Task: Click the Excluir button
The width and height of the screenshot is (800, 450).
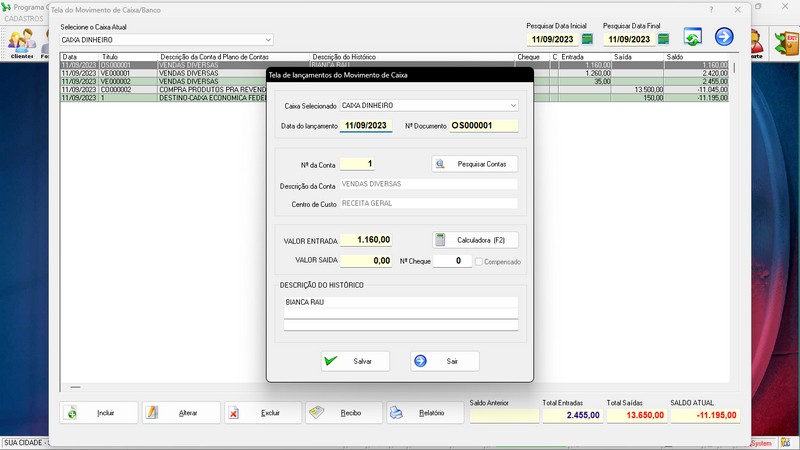Action: (263, 413)
